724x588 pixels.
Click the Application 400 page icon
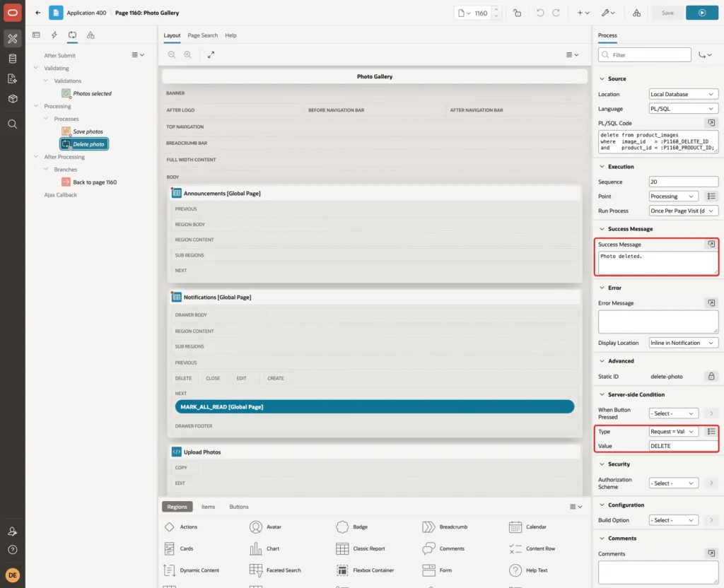coord(56,13)
